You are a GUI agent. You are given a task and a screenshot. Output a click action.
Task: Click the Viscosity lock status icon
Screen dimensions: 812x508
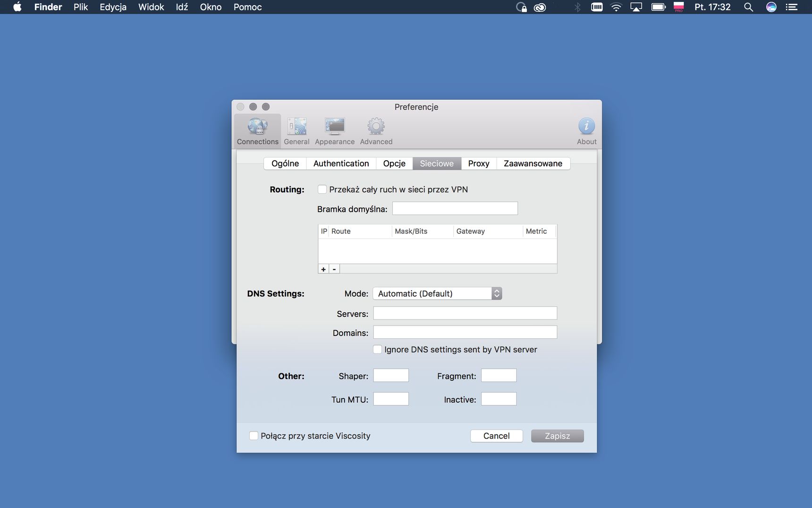pyautogui.click(x=521, y=7)
